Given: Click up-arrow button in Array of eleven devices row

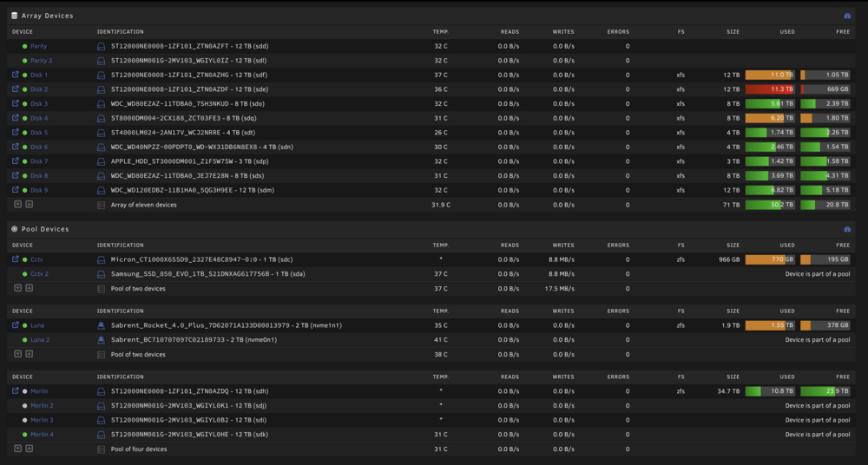Looking at the screenshot, I should coord(30,204).
